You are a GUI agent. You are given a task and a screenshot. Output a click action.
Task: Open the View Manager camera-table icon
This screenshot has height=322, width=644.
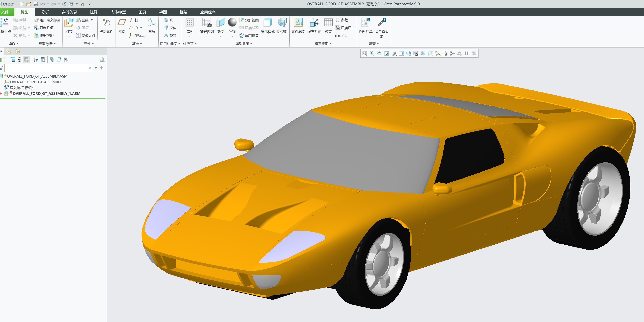click(416, 53)
